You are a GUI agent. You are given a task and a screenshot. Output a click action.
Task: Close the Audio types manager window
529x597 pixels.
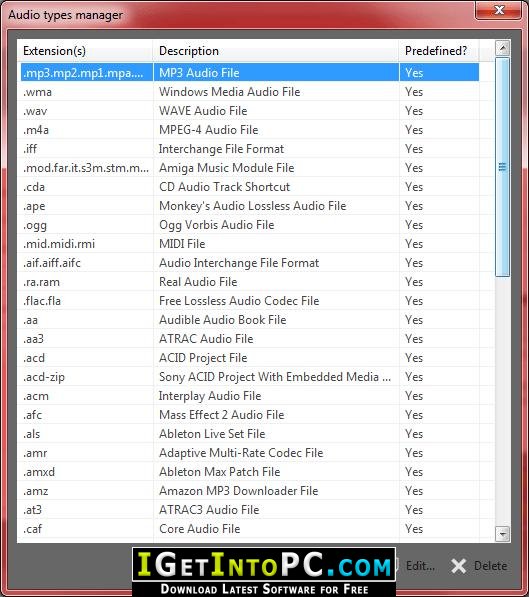coord(499,10)
